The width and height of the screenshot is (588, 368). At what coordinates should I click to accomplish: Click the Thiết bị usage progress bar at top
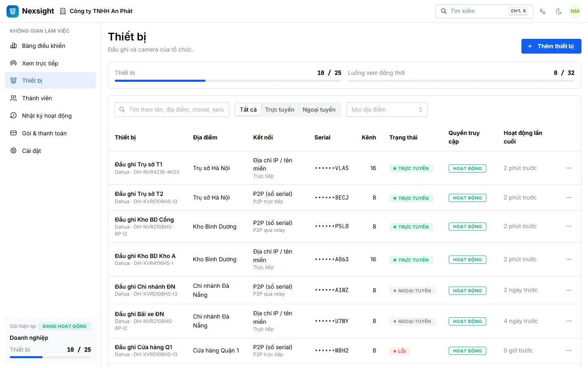point(228,81)
